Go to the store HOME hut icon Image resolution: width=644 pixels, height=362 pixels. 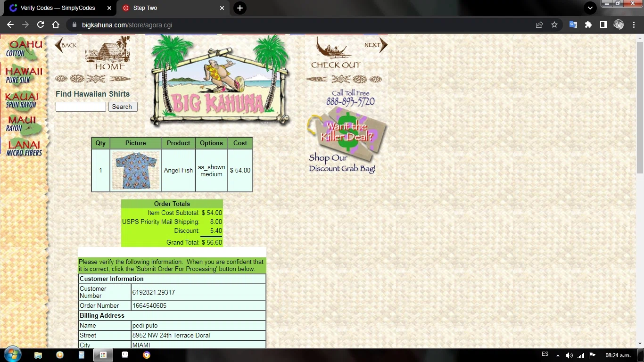(x=107, y=54)
